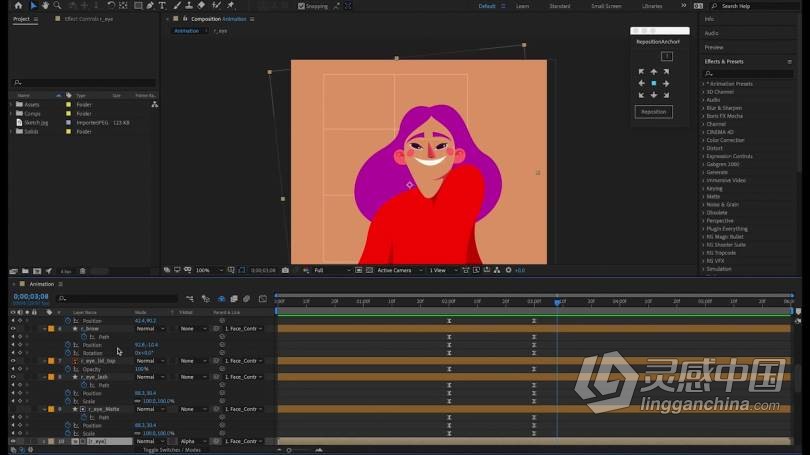Click the right arrow in RepositionAnchor panel
810x455 pixels.
666,83
